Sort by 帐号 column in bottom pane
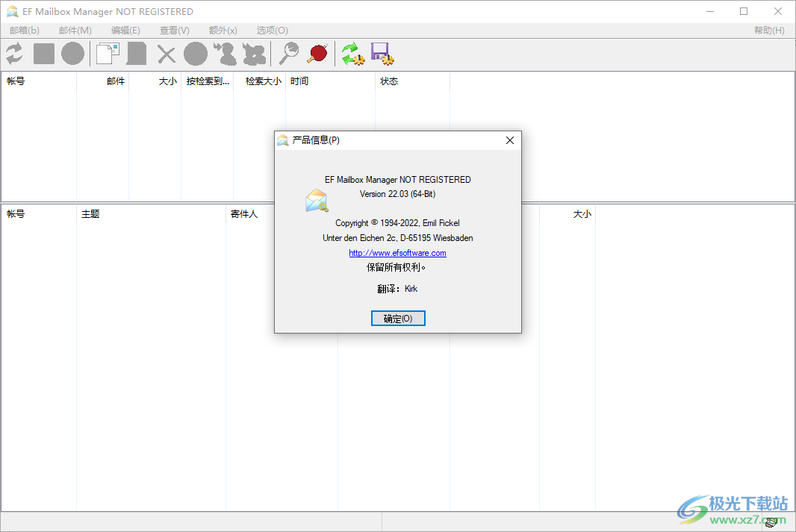This screenshot has width=796, height=532. point(39,214)
